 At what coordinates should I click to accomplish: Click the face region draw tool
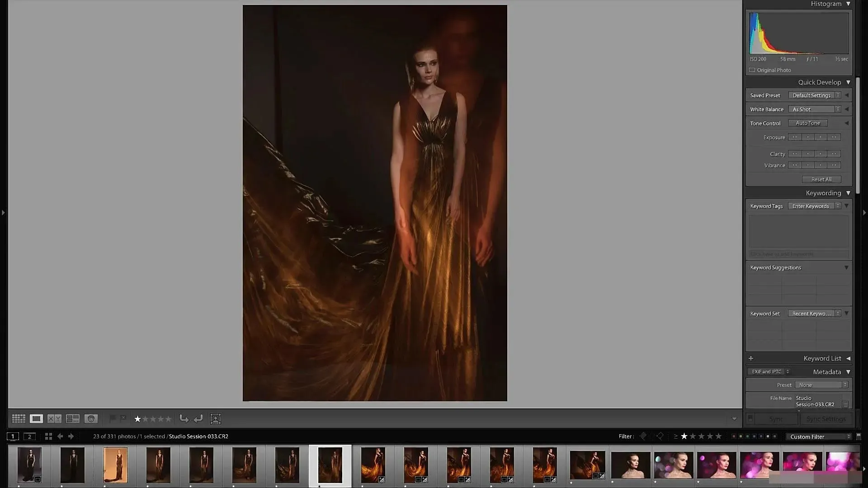pos(216,419)
